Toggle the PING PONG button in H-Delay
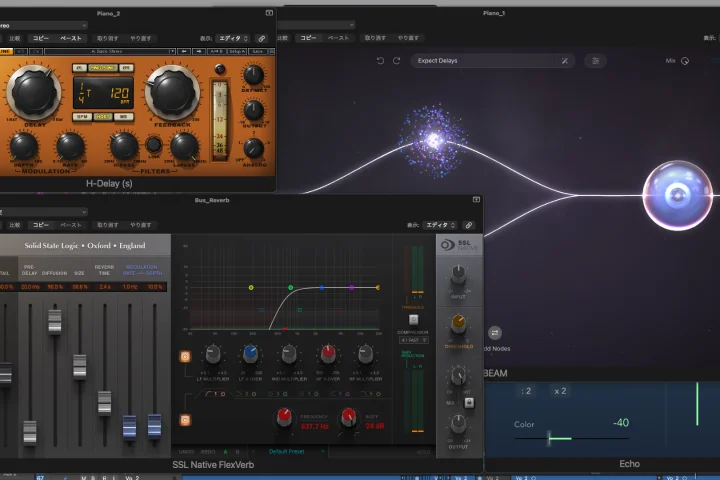Viewport: 720px width, 480px height. (103, 68)
